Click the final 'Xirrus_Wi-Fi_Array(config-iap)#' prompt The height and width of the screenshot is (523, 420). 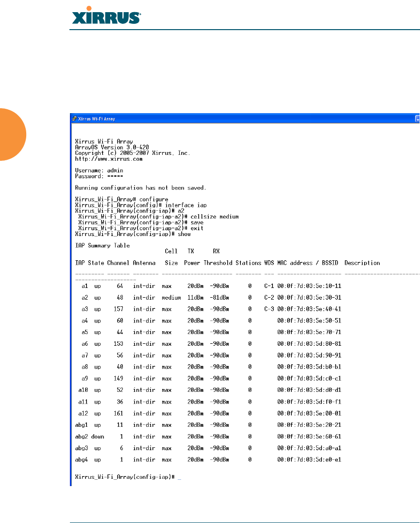125,477
